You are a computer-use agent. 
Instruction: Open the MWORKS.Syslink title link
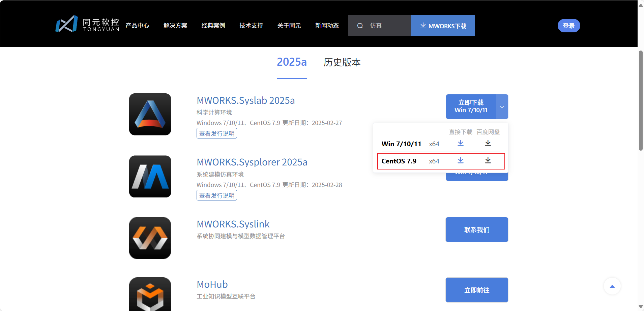tap(233, 224)
